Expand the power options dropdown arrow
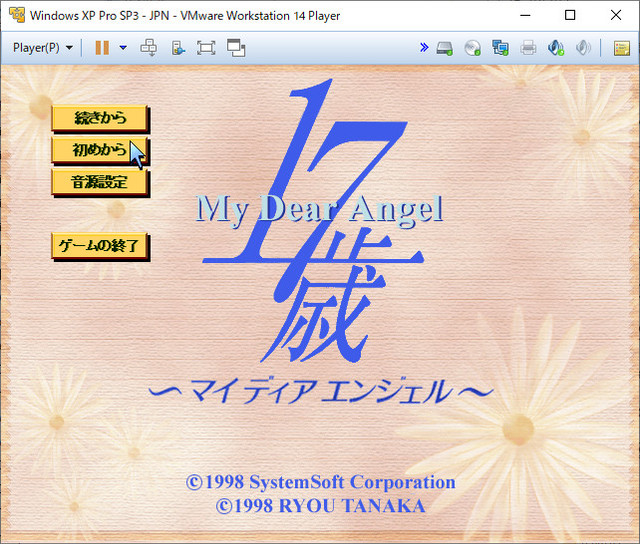 [123, 48]
